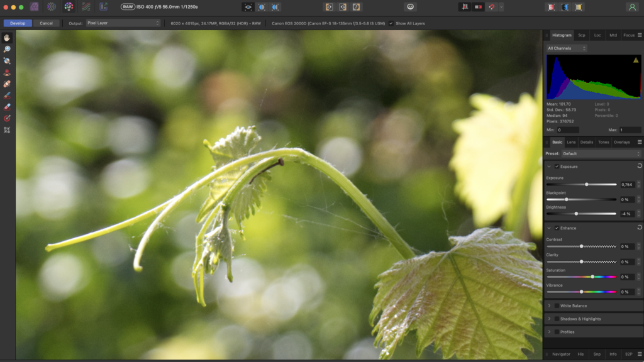
Task: Click the account profile icon
Action: [x=632, y=7]
